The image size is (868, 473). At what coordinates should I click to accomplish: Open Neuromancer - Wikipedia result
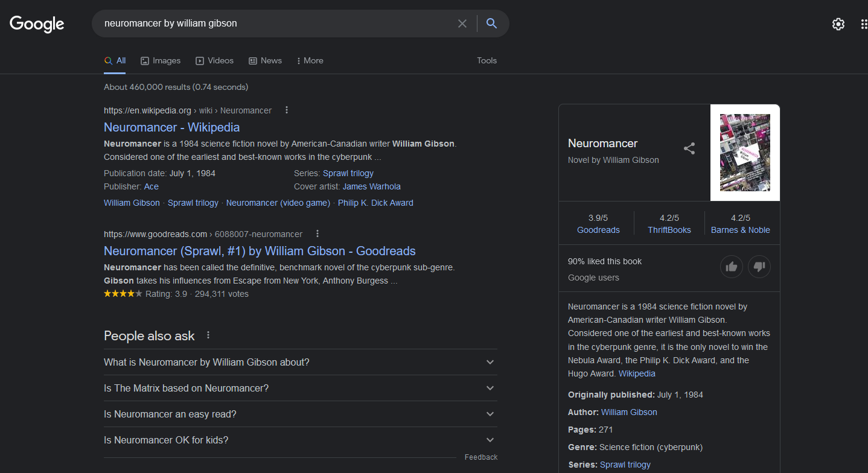pyautogui.click(x=172, y=127)
